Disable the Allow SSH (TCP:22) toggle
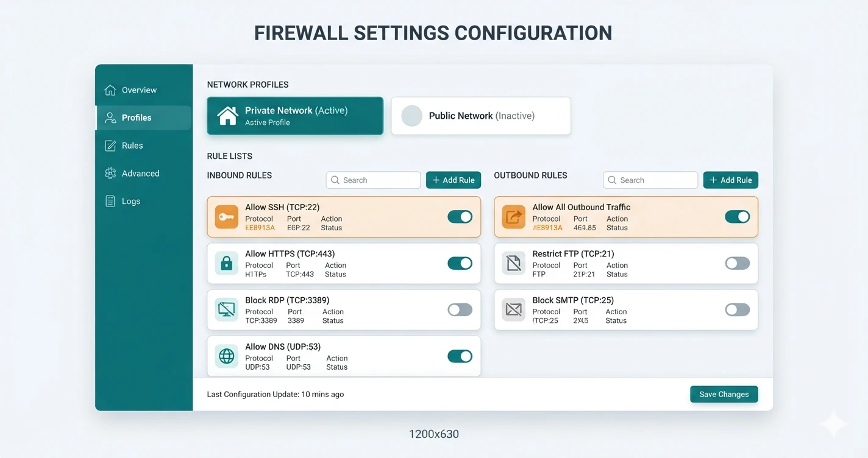Screen dimensions: 868x458 [x=460, y=217]
